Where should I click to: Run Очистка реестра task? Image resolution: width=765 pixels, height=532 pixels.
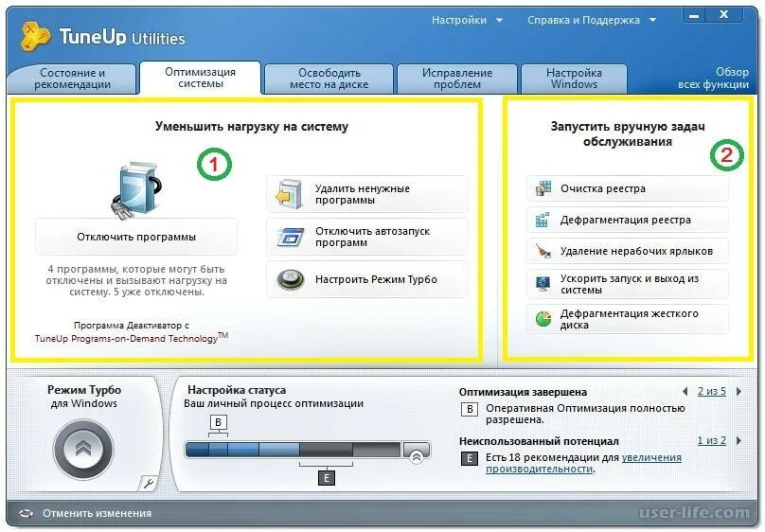pos(628,188)
